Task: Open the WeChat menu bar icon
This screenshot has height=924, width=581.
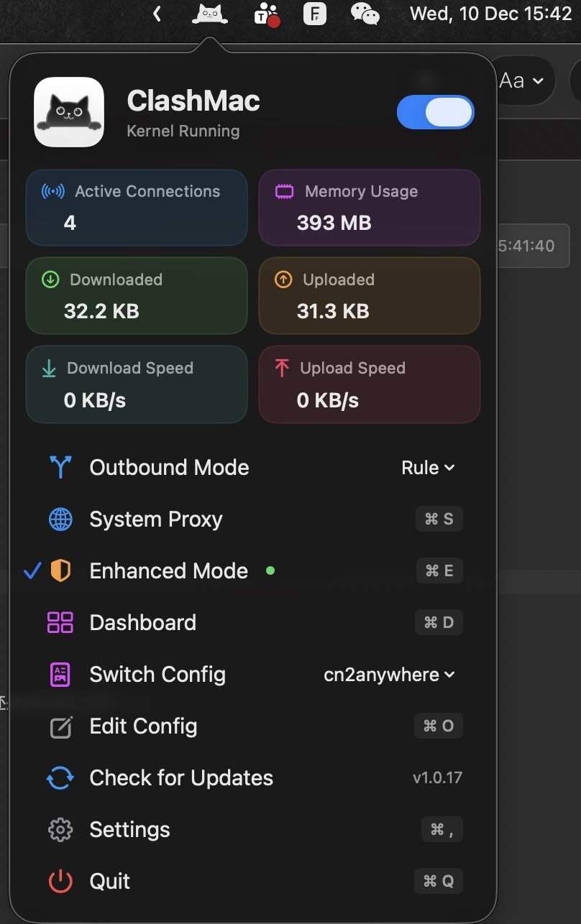Action: coord(365,14)
